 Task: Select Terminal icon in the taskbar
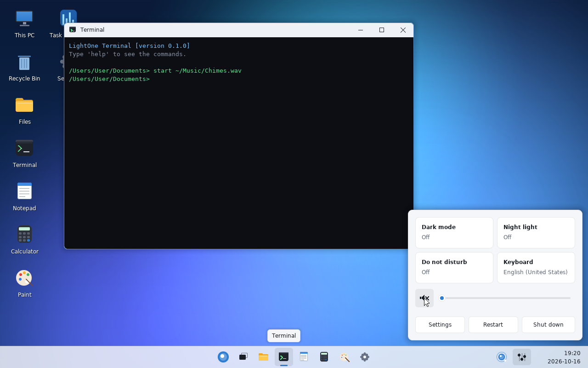click(284, 357)
